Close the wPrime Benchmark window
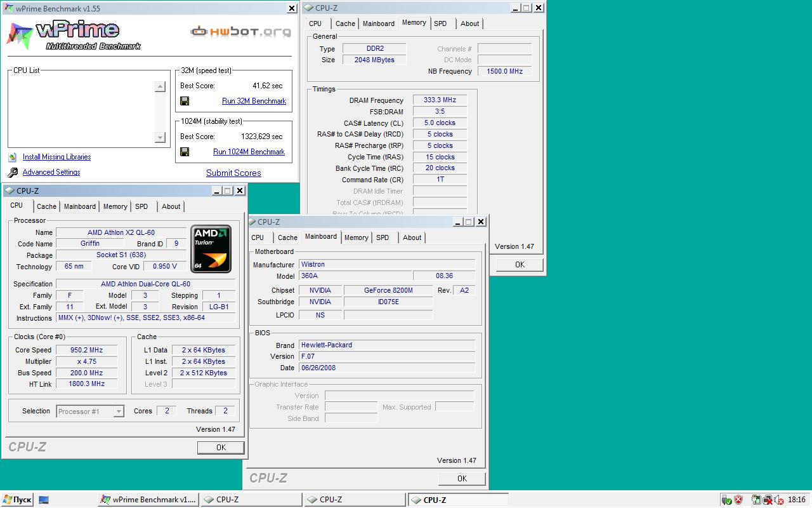812x508 pixels. click(292, 8)
